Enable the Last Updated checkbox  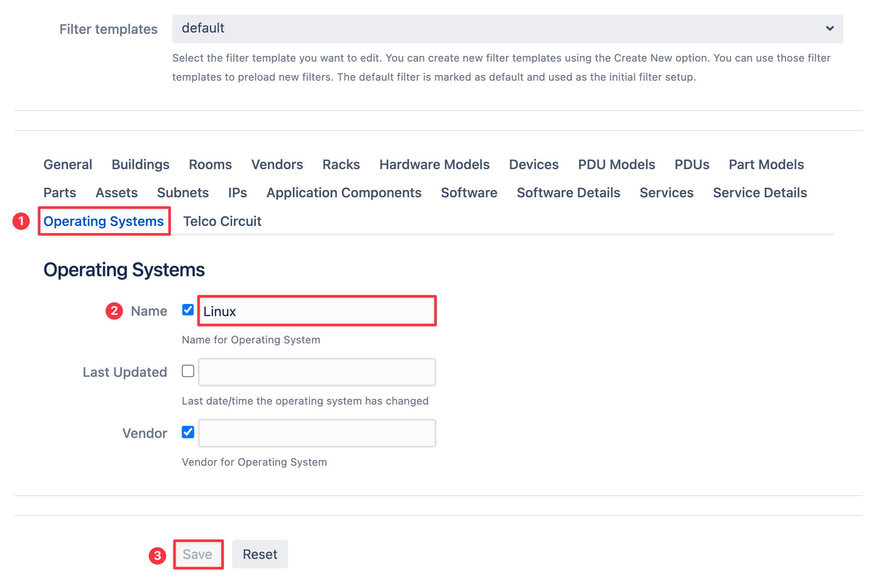188,371
